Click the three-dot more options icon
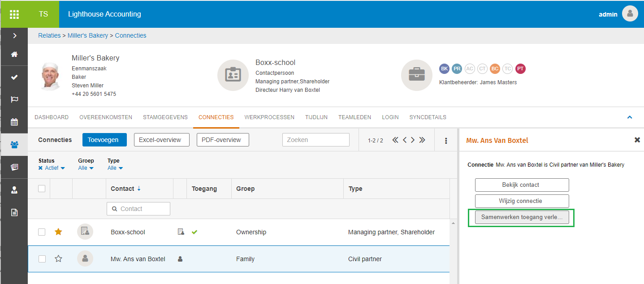644x284 pixels. tap(446, 140)
